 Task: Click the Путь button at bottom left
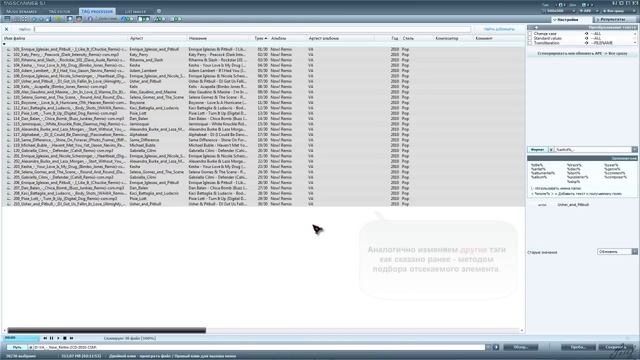pyautogui.click(x=17, y=347)
